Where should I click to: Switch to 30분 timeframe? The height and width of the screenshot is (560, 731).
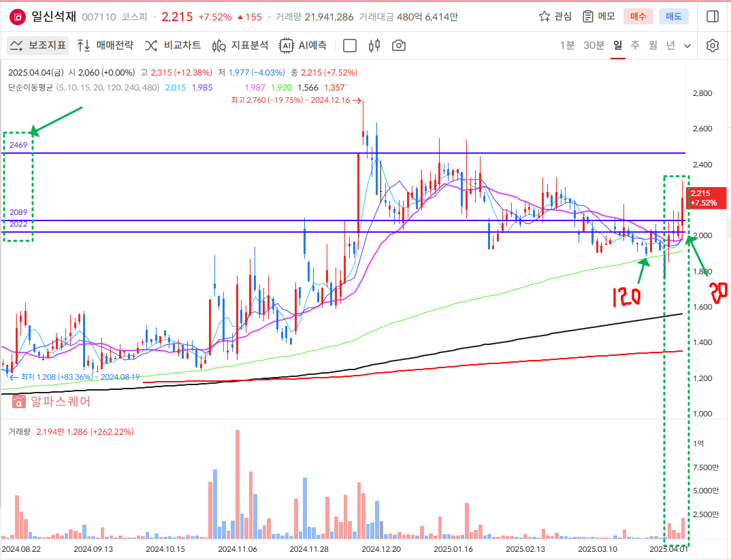click(594, 45)
